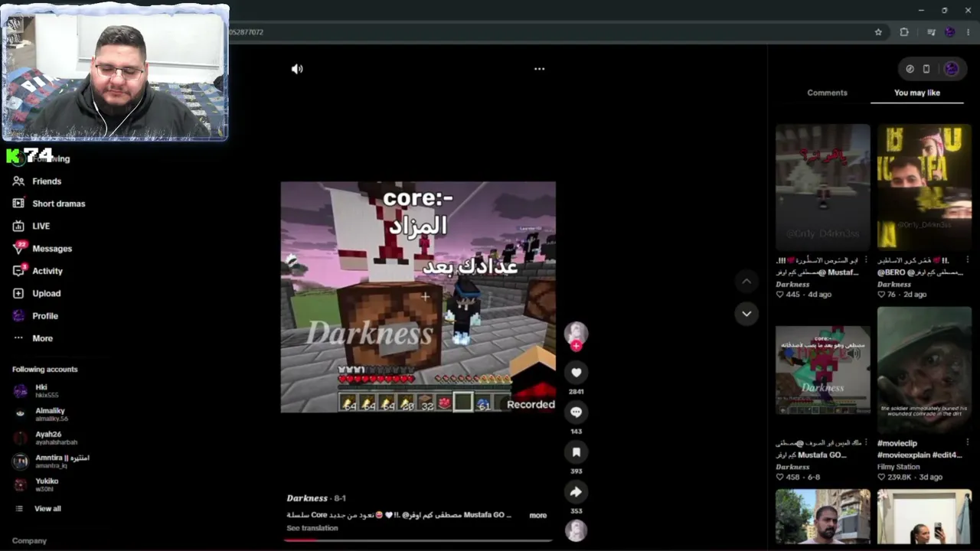Select the You may like tab
This screenshot has width=980, height=551.
tap(916, 93)
